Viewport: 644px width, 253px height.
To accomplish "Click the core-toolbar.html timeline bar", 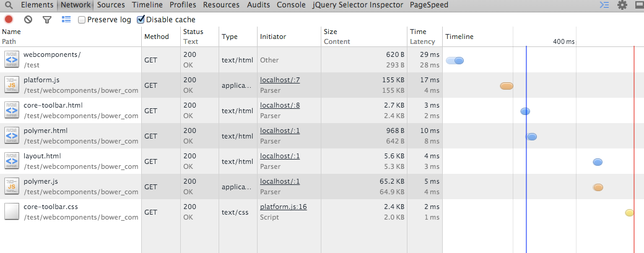I will 525,111.
